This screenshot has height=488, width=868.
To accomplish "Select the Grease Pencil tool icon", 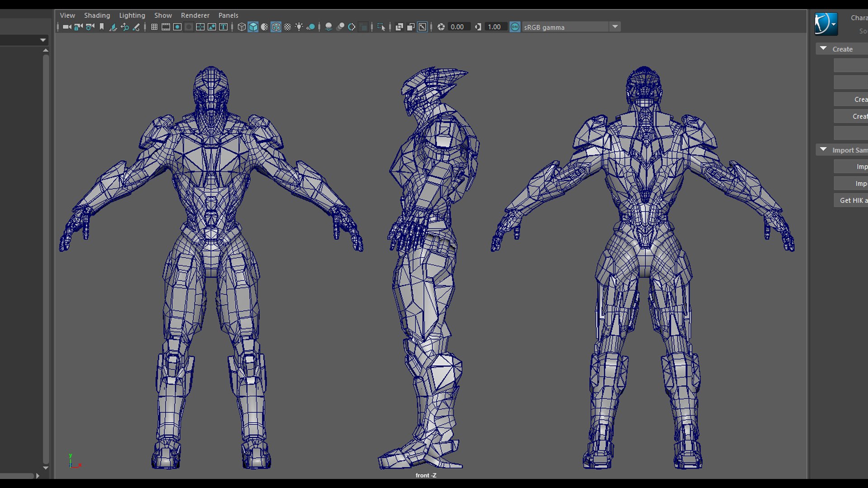I will point(136,27).
